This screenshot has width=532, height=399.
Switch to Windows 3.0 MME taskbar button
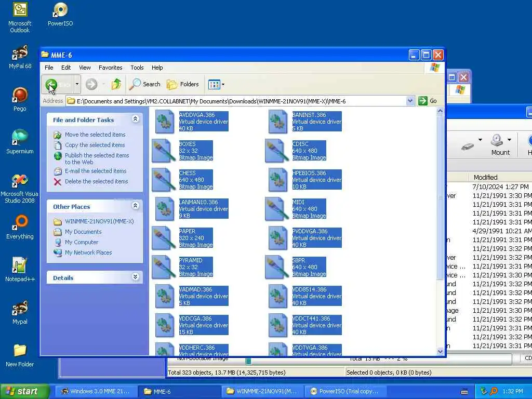tap(96, 392)
